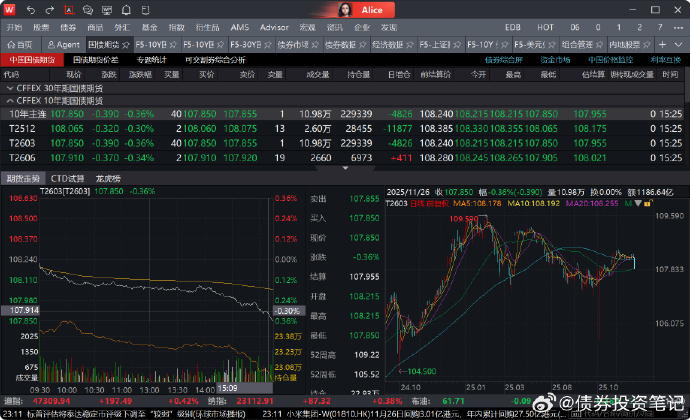Select the T2606 contract row
This screenshot has width=690, height=420.
tap(342, 158)
